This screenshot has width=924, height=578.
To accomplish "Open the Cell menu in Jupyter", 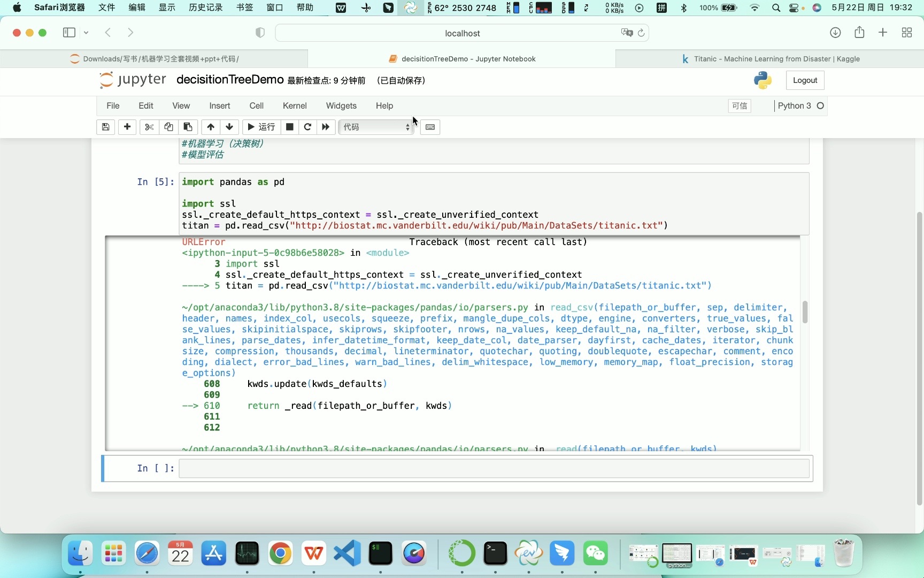I will coord(257,105).
